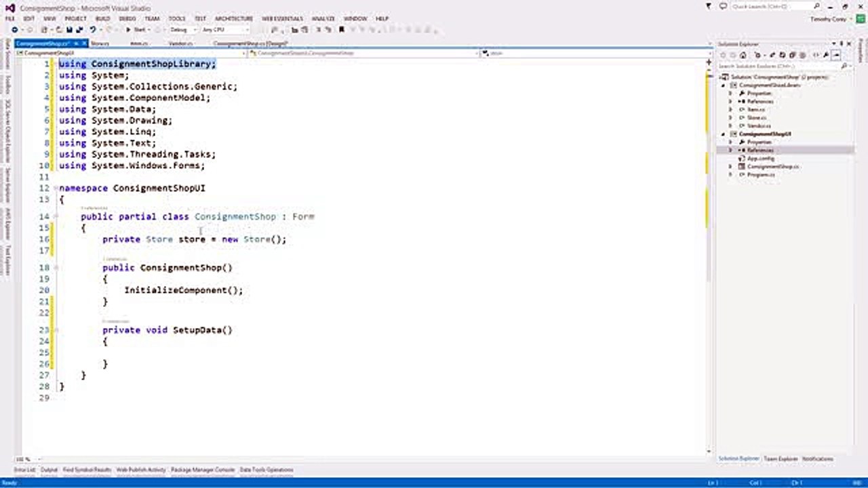Open the FILE menu

click(x=9, y=18)
